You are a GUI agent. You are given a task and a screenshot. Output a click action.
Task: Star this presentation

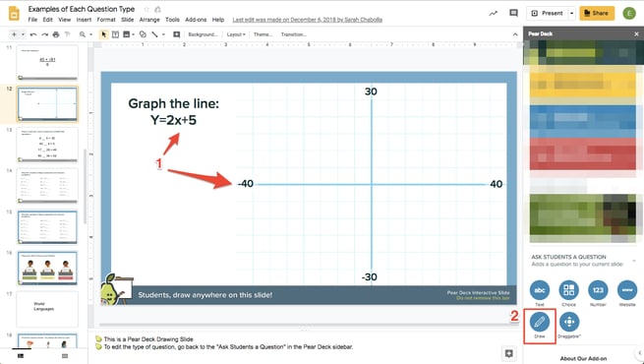coord(146,9)
